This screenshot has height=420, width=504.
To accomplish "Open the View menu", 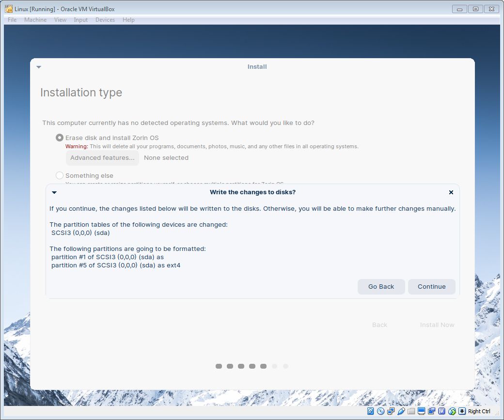I will point(60,19).
